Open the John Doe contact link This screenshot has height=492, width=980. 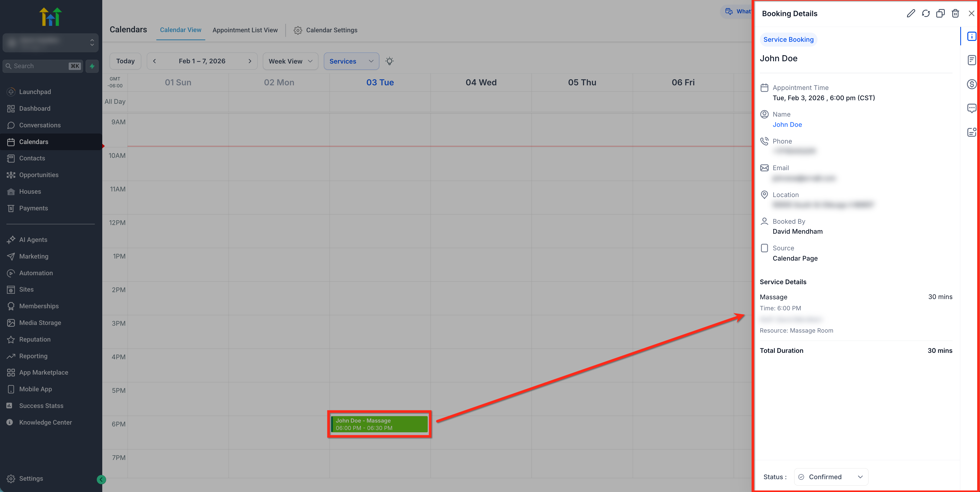point(787,125)
